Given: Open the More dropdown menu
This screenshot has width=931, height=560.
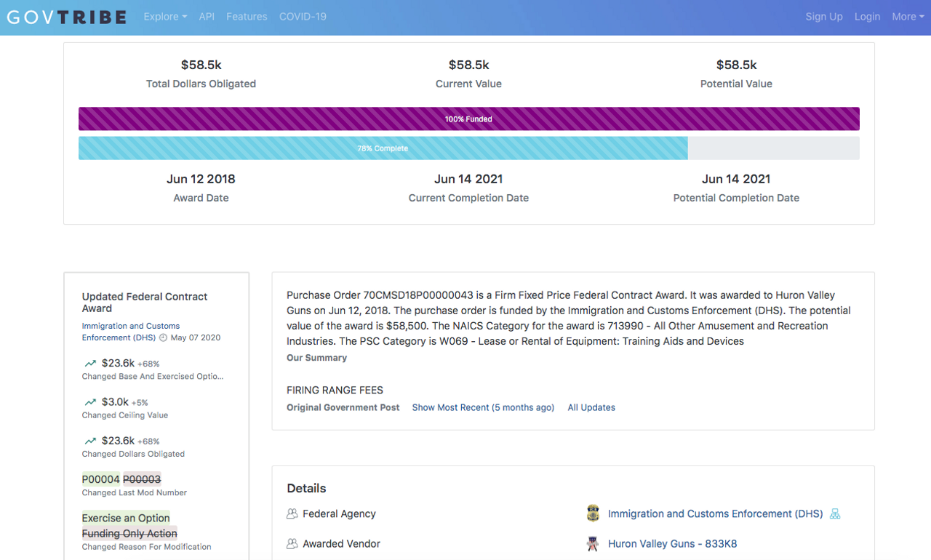Looking at the screenshot, I should pyautogui.click(x=908, y=17).
